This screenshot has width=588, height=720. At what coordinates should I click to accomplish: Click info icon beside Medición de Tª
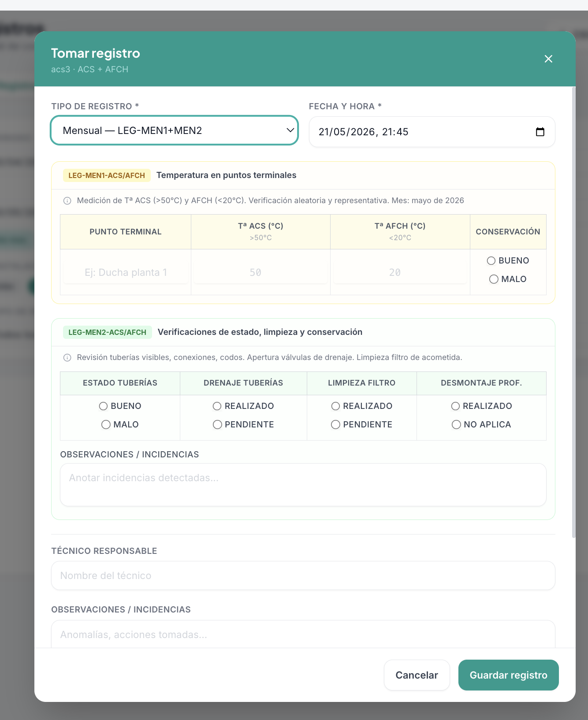(67, 201)
